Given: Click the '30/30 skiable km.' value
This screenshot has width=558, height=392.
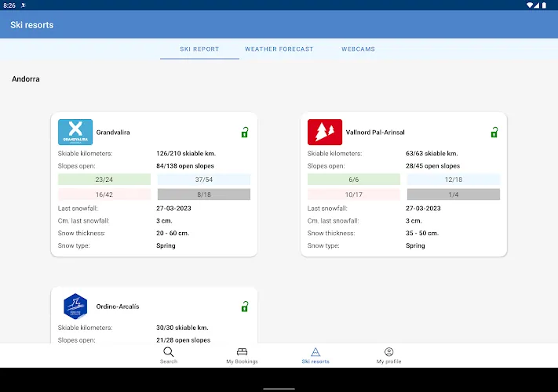Looking at the screenshot, I should pyautogui.click(x=182, y=328).
